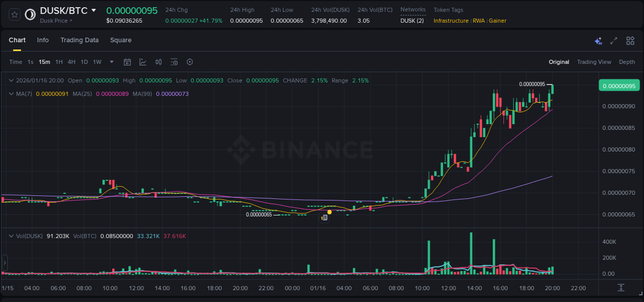Open the Square tab
644x302 pixels.
121,40
